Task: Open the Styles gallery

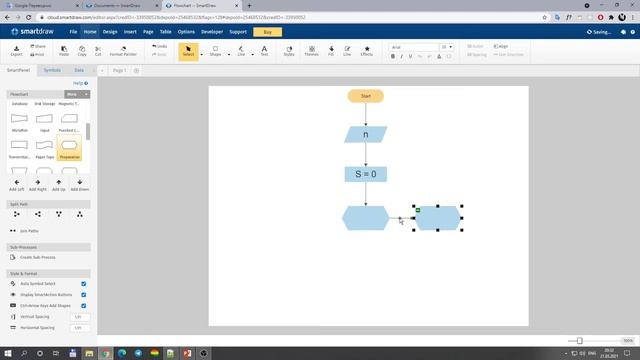Action: (x=289, y=51)
